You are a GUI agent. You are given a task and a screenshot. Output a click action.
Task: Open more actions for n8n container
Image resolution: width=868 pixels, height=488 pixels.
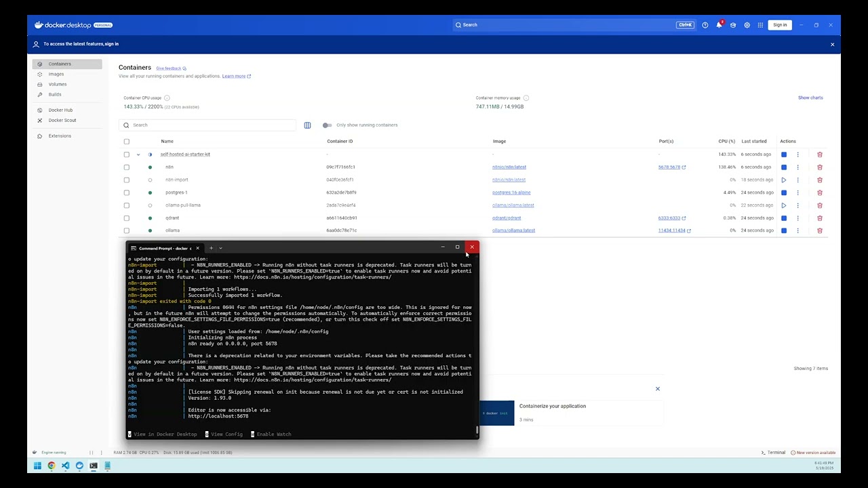(x=797, y=167)
